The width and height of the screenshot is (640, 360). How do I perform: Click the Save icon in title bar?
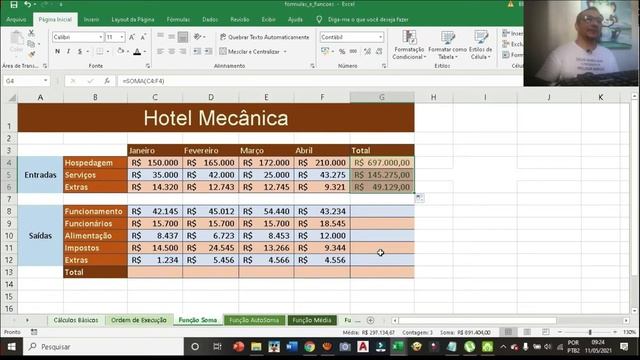coord(14,4)
